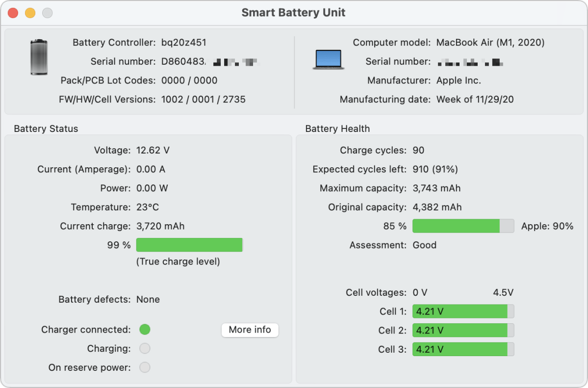Screen dimensions: 588x388
Task: Click the battery icon beside Battery Controller
Action: pos(39,57)
